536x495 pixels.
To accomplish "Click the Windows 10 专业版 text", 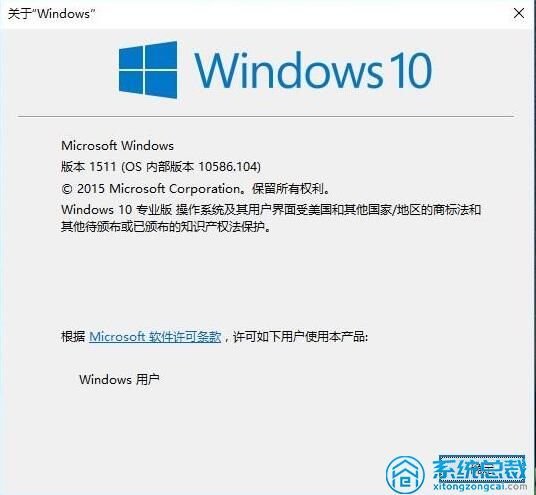I will pyautogui.click(x=116, y=210).
